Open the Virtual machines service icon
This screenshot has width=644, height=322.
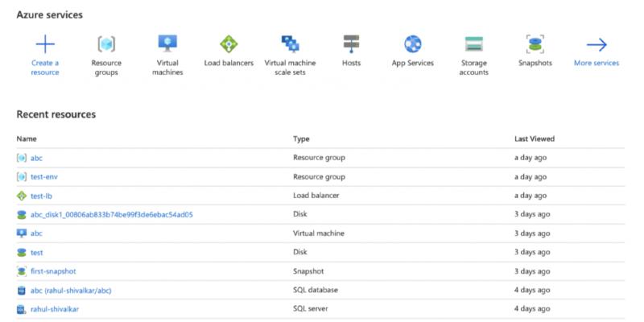tap(167, 43)
